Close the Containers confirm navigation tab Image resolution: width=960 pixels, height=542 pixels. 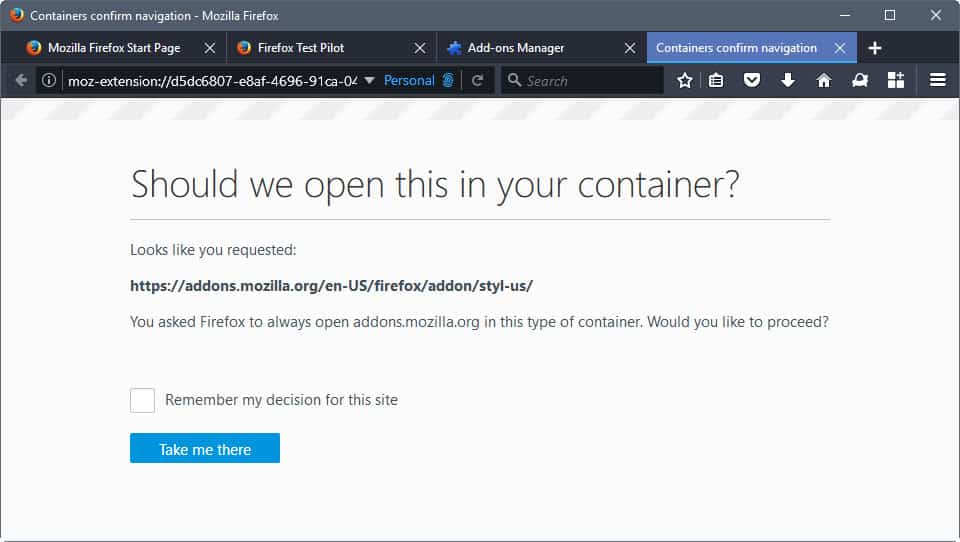(x=840, y=48)
